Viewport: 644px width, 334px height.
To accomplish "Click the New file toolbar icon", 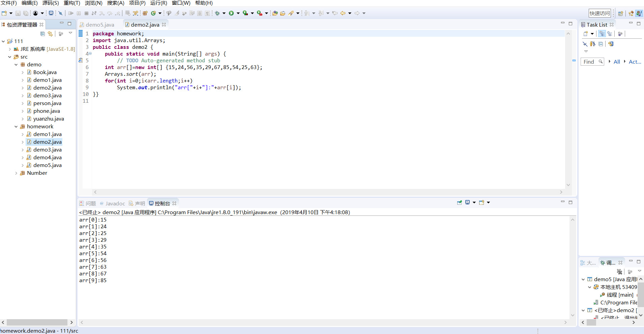I will coord(4,13).
